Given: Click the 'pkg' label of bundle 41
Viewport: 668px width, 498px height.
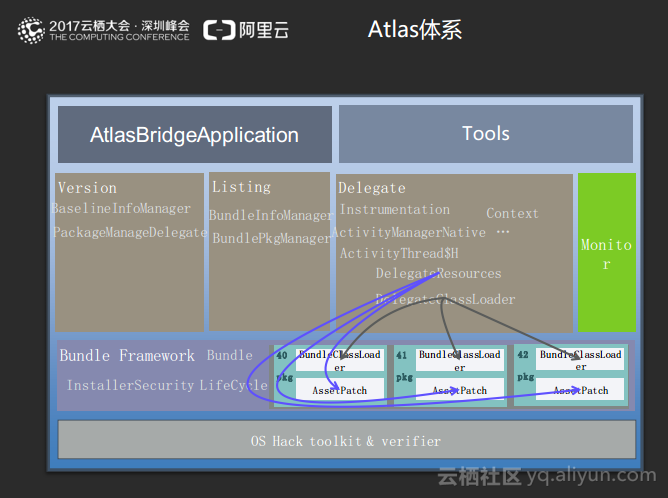Looking at the screenshot, I should click(404, 377).
